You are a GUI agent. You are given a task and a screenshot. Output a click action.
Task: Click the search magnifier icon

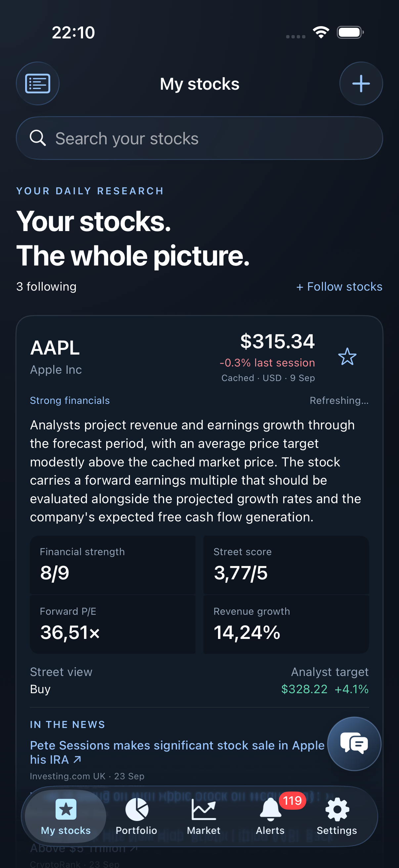[38, 138]
